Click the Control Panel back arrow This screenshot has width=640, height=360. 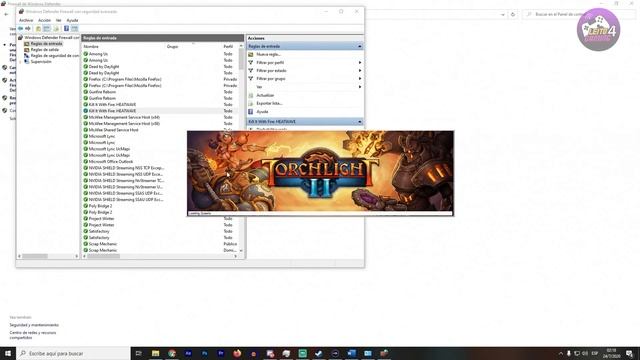[6, 14]
